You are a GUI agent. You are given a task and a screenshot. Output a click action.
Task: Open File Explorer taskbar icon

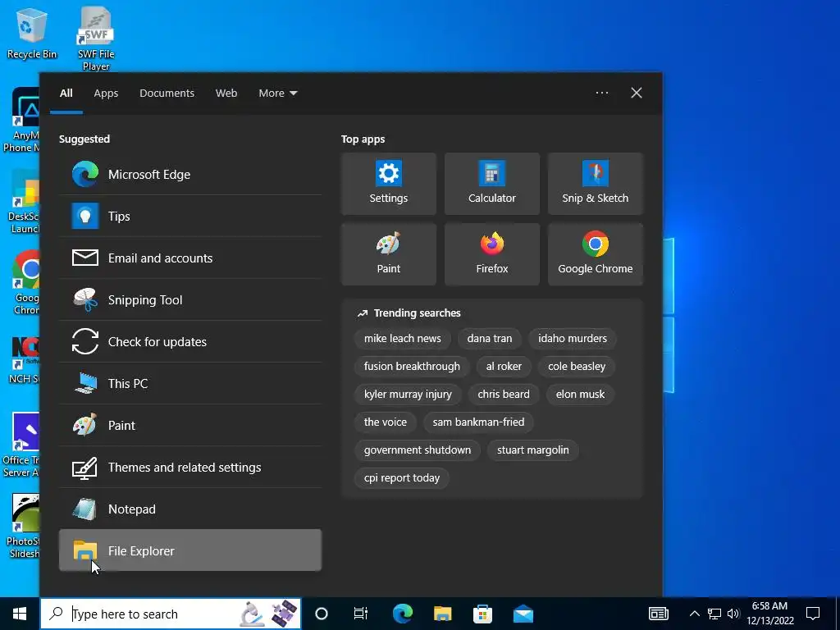(442, 614)
